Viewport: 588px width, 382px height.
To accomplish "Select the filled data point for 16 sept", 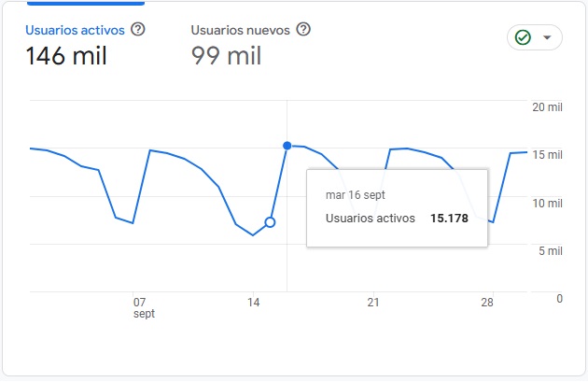I will [x=287, y=145].
